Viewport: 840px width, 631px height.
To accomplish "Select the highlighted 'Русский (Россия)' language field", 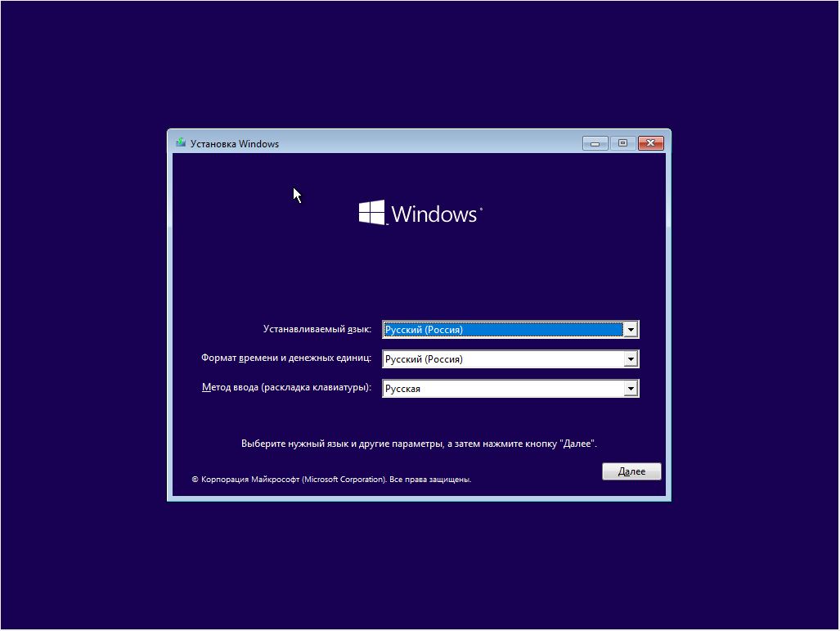I will pyautogui.click(x=499, y=329).
